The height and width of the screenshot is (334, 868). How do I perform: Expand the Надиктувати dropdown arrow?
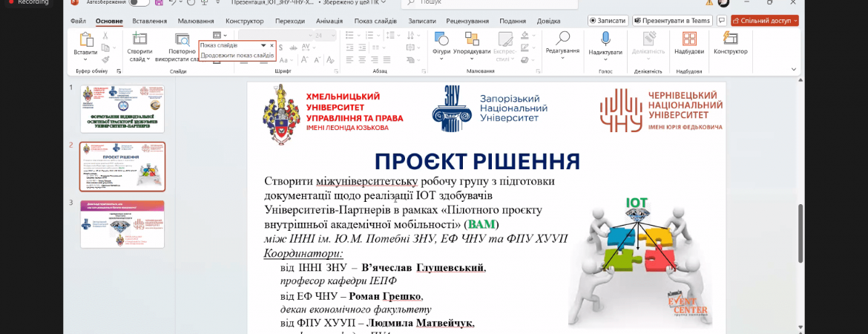pyautogui.click(x=605, y=59)
